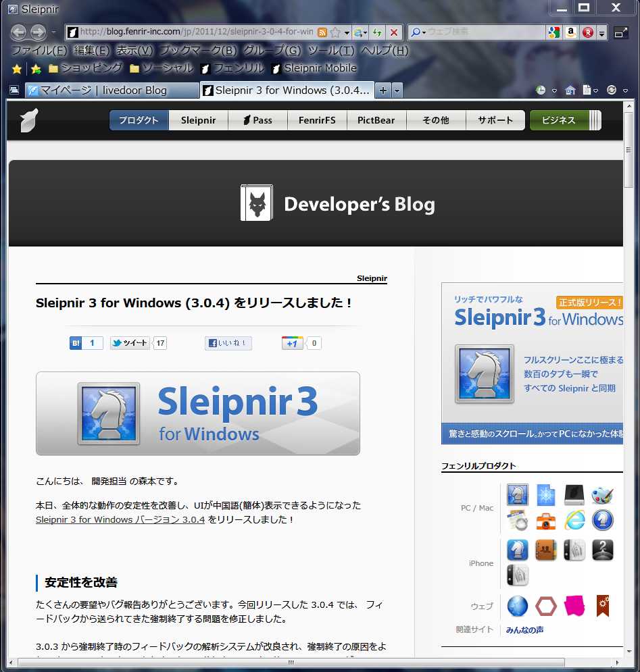The height and width of the screenshot is (672, 640).
Task: Select Amazon search engine icon
Action: (x=570, y=32)
